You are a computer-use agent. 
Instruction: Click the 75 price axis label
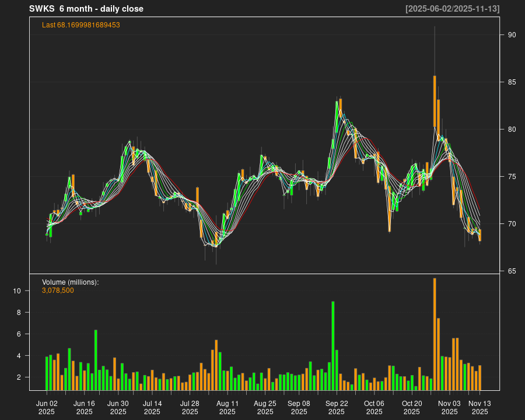pos(512,177)
